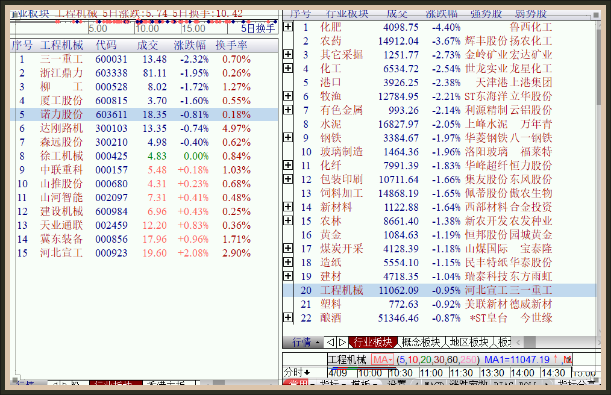This screenshot has width=611, height=395.
Task: Expand the 酿酒 sector plus box
Action: [288, 317]
